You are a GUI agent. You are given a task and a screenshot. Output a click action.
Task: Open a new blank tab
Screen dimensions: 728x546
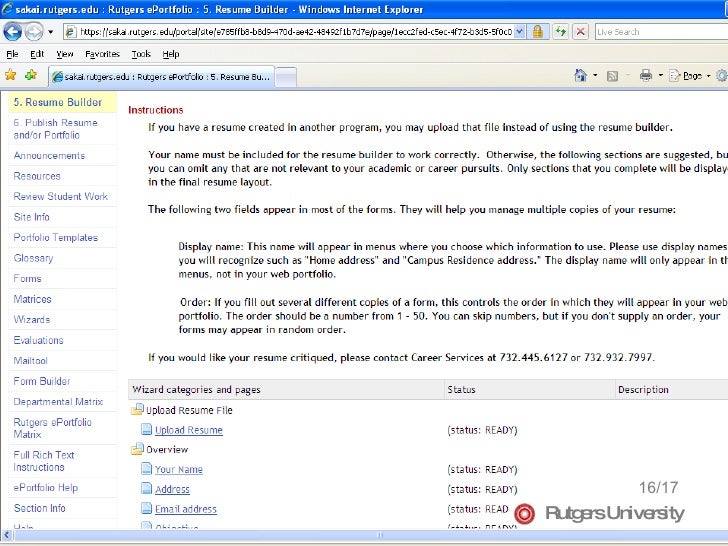[x=286, y=77]
